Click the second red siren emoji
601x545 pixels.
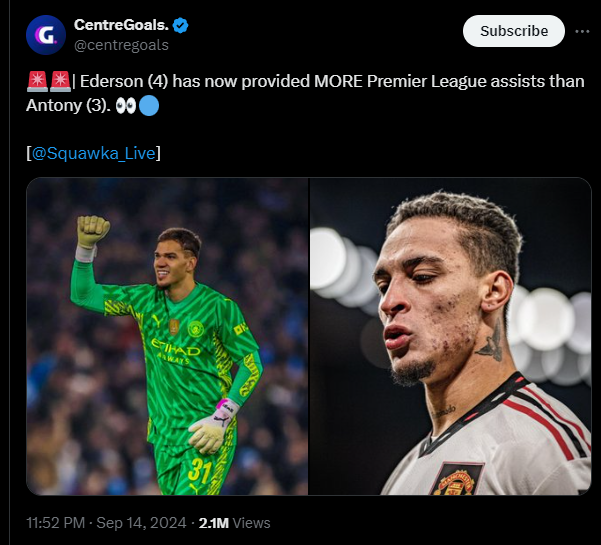click(59, 82)
